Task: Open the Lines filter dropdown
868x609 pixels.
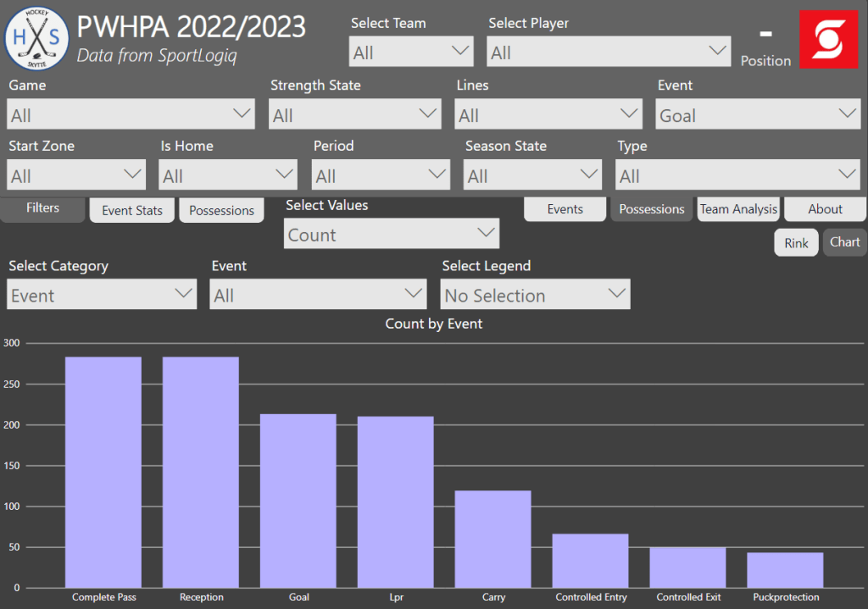Action: coord(548,114)
